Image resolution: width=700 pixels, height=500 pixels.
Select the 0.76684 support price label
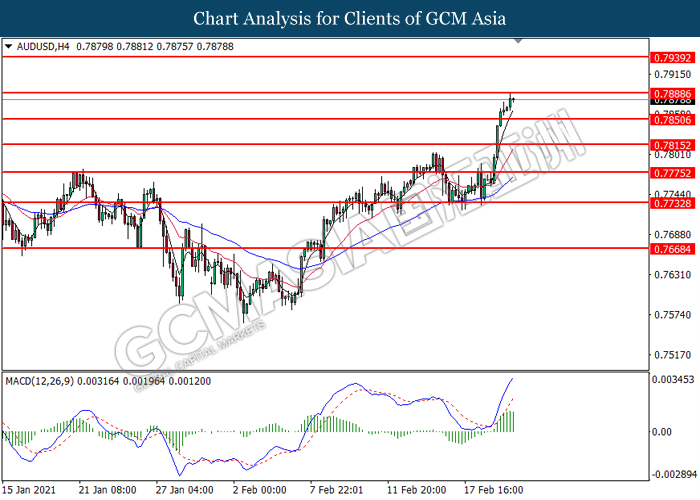coord(673,249)
